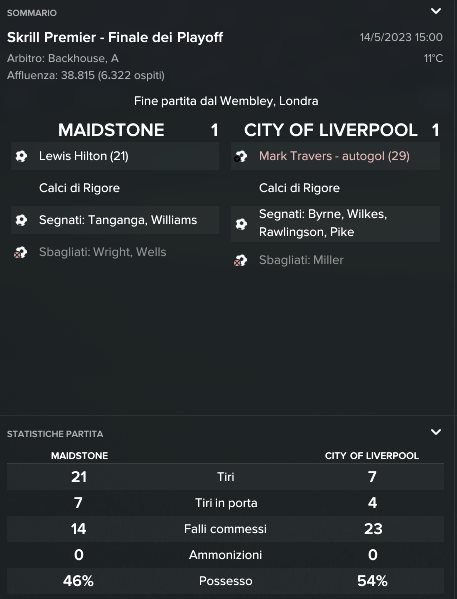Click own-goal icon beside Mark Travers

(x=241, y=156)
